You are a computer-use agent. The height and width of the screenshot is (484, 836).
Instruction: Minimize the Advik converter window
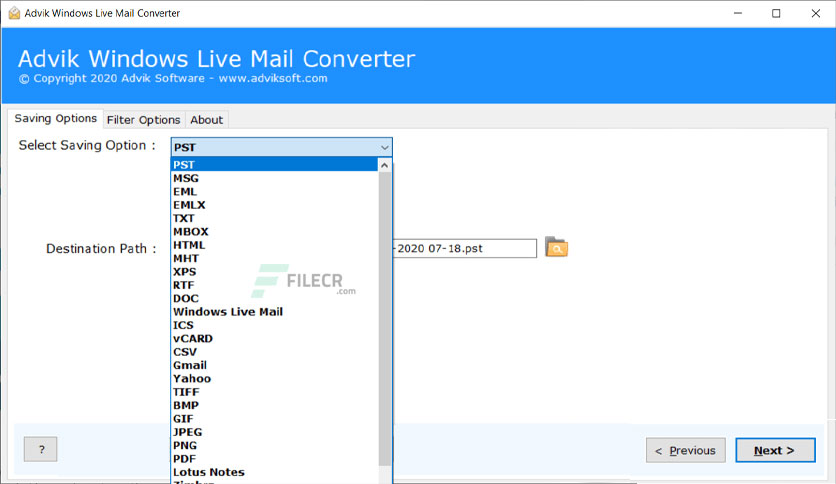pos(738,13)
